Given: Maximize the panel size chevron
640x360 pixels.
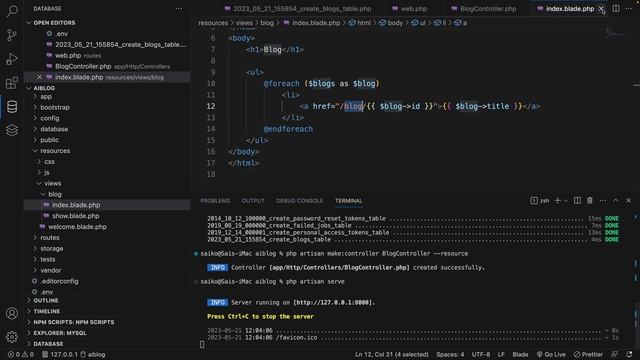Looking at the screenshot, I should 616,200.
